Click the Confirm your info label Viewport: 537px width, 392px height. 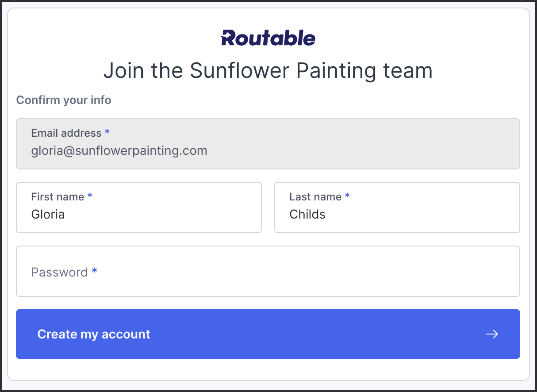[x=64, y=100]
